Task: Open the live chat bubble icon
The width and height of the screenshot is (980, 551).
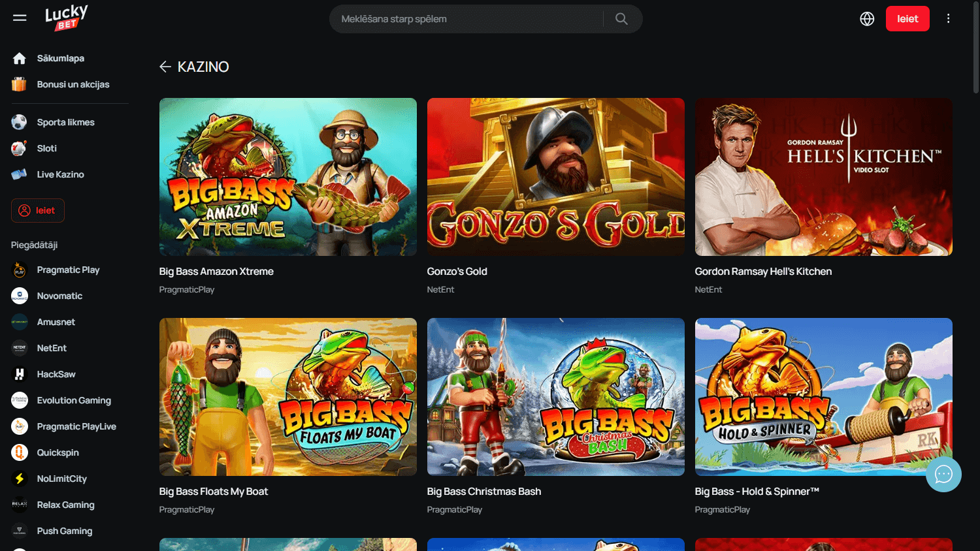Action: (x=943, y=474)
